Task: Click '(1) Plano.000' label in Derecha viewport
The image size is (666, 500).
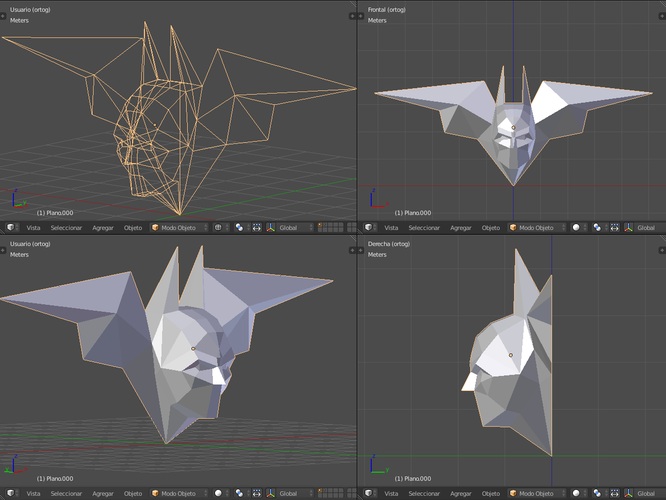Action: (413, 478)
